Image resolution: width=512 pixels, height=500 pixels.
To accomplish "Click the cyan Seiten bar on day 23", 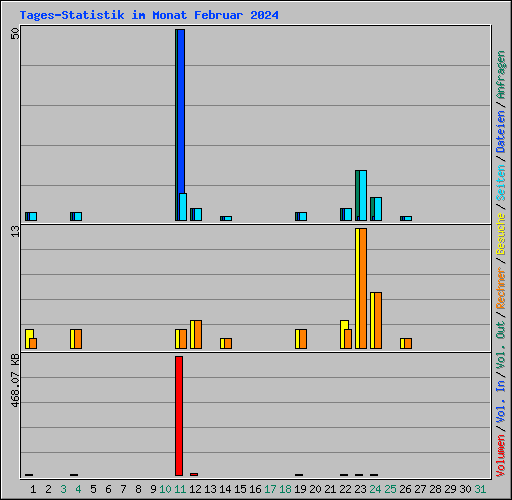I will click(x=363, y=195).
